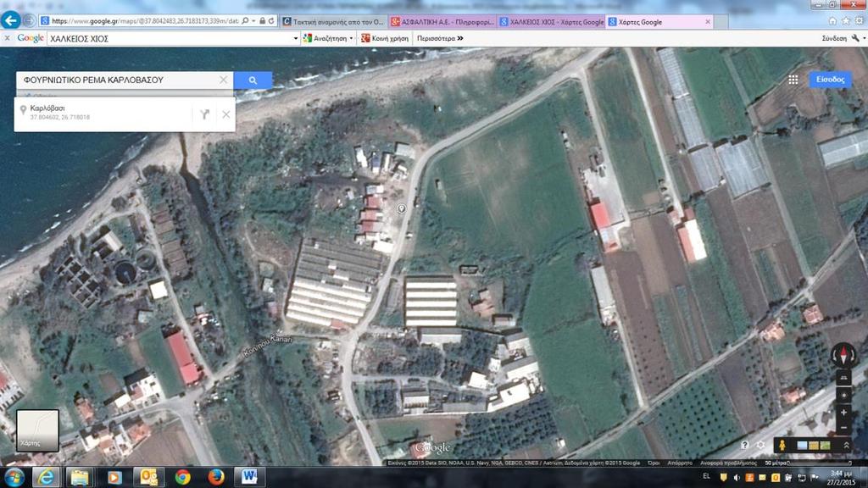868x488 pixels.
Task: Click the browser forward arrow button
Action: coord(29,21)
